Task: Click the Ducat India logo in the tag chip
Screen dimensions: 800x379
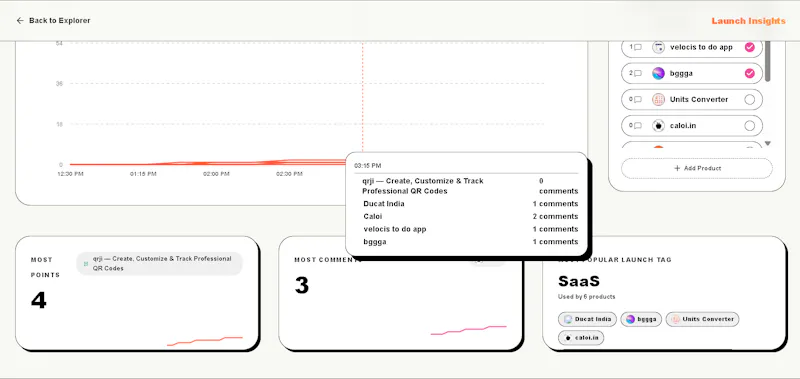Action: tap(568, 319)
